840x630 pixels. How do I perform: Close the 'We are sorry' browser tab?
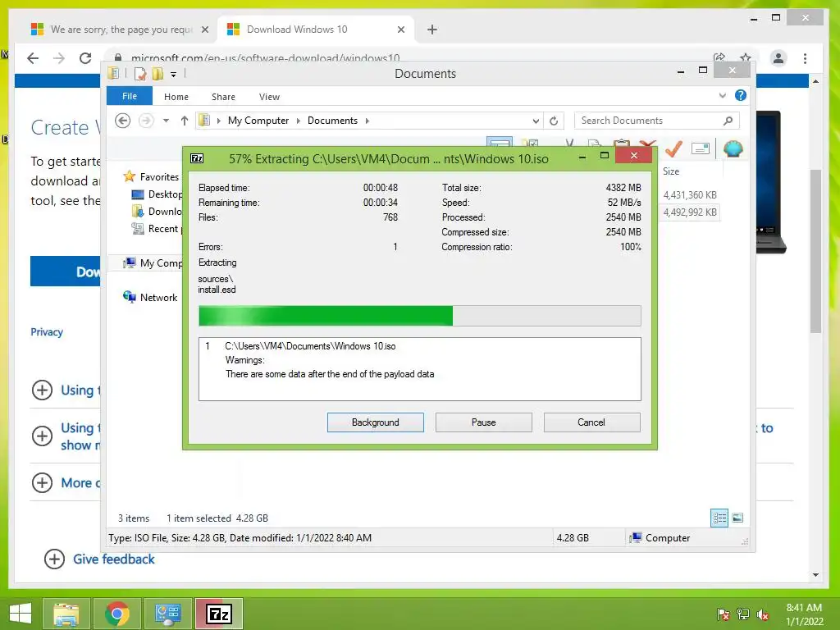(x=204, y=30)
